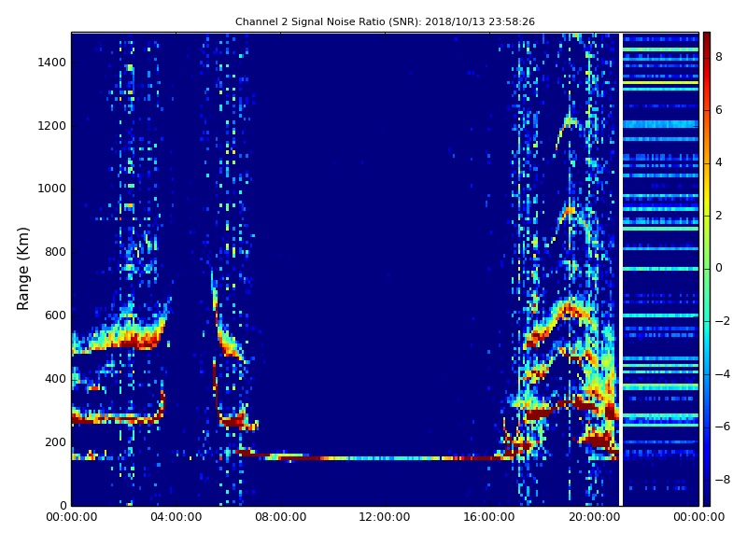Click the white data-gap stripe after 20:00:00
The height and width of the screenshot is (560, 747).
pos(621,269)
